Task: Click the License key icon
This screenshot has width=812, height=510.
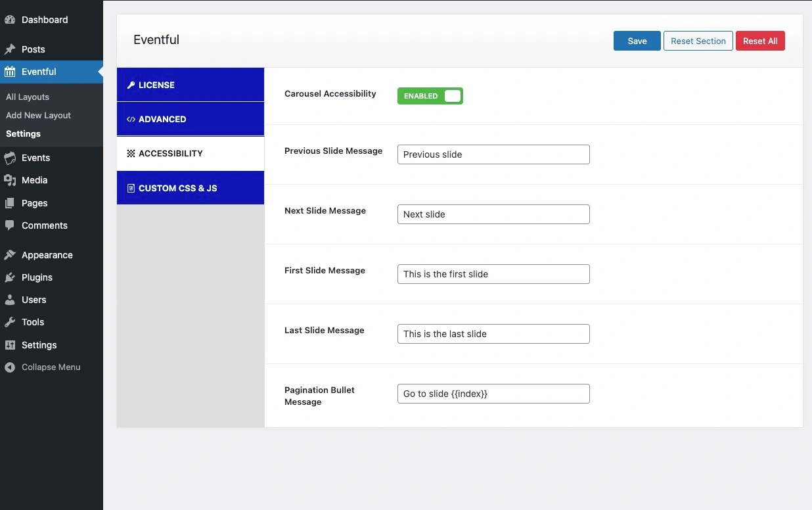Action: [x=131, y=85]
